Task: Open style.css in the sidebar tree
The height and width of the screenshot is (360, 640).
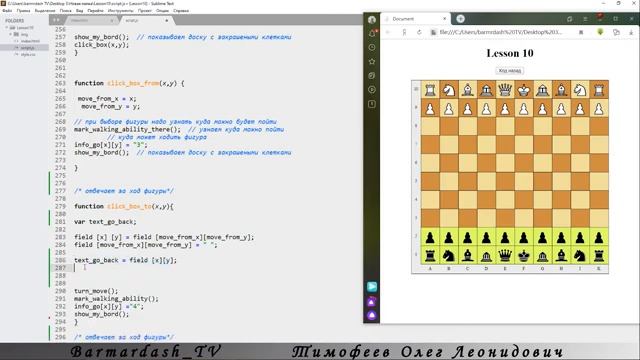Action: click(28, 54)
